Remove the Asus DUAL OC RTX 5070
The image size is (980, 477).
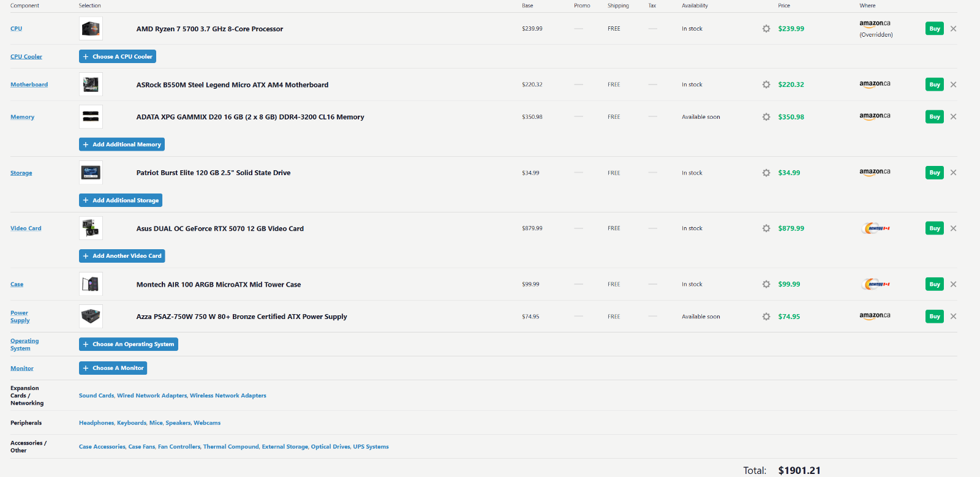[953, 228]
